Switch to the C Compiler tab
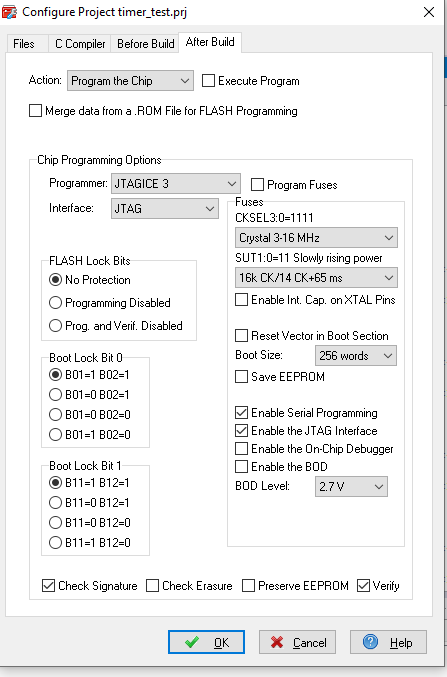This screenshot has height=677, width=447. [x=80, y=44]
